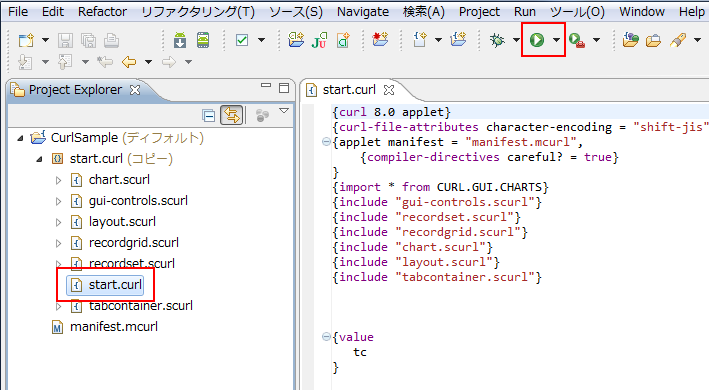This screenshot has width=709, height=390.
Task: Open the New wizard dropdown arrow
Action: (x=45, y=40)
